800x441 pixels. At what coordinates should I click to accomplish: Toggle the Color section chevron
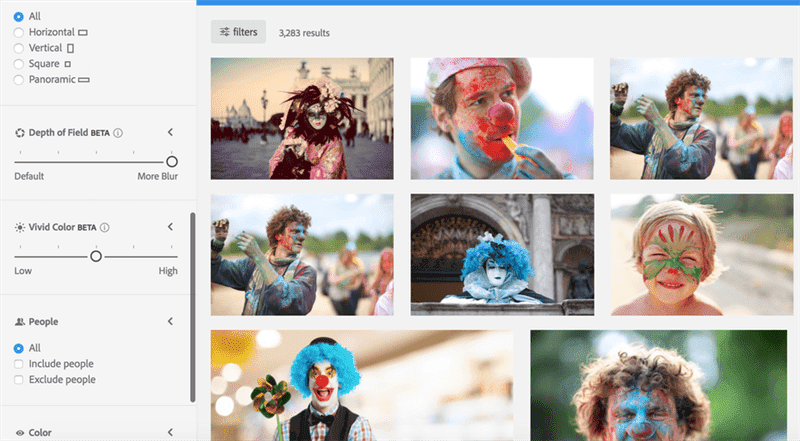[x=170, y=432]
